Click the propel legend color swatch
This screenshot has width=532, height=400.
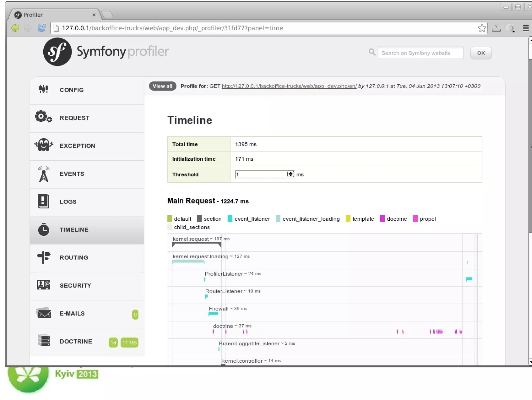tap(415, 219)
